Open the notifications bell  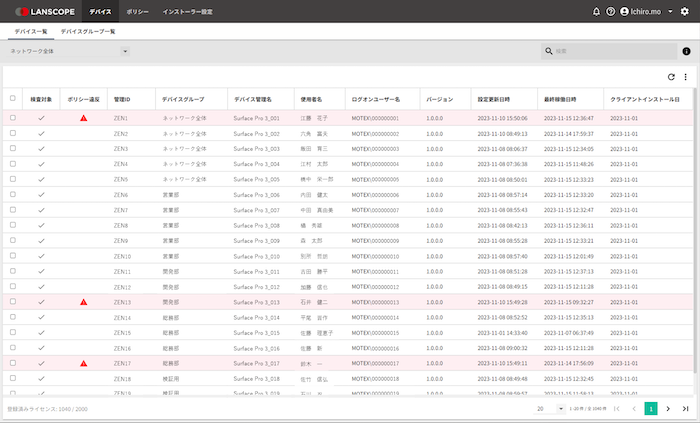tap(596, 12)
